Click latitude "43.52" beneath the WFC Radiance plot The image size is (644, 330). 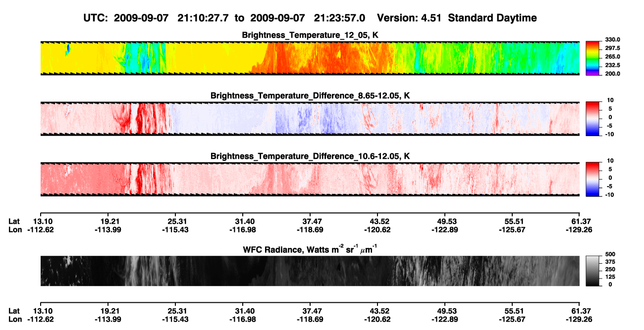(378, 311)
